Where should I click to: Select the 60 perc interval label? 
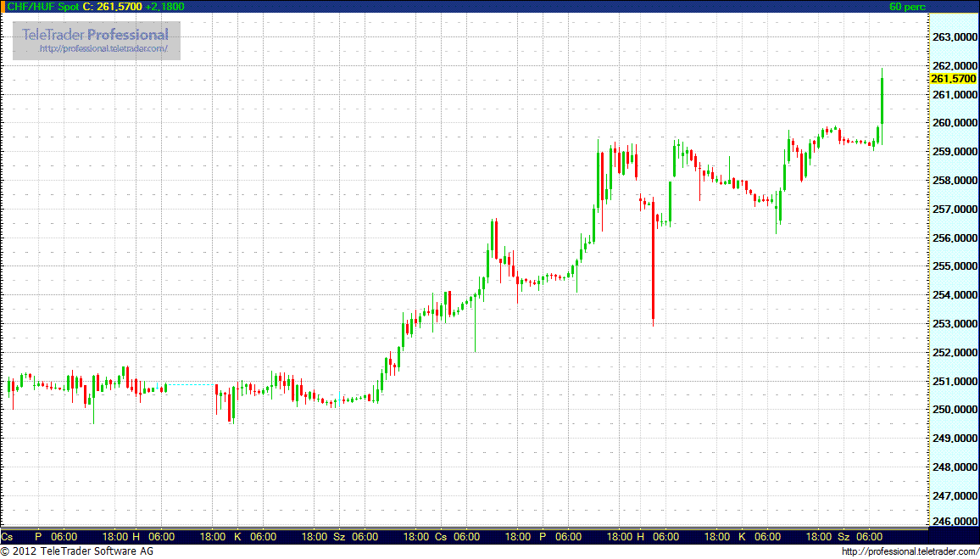click(x=907, y=6)
